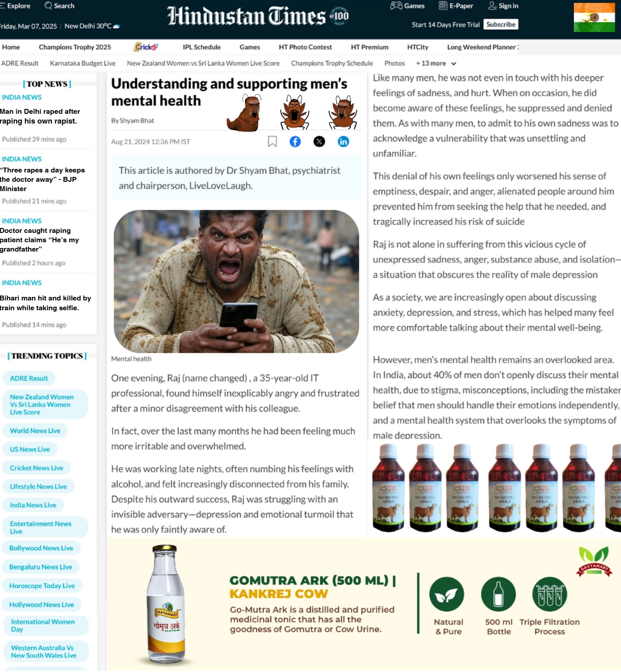
Task: Share the article on X
Action: point(319,142)
